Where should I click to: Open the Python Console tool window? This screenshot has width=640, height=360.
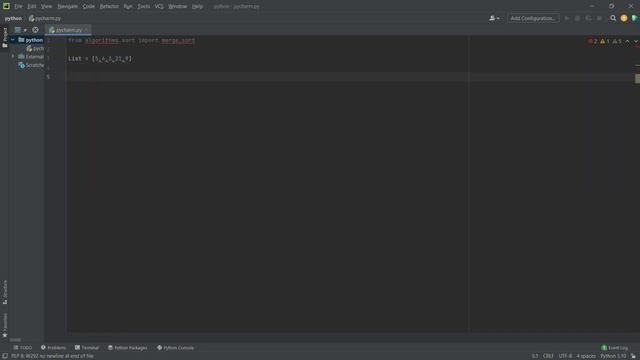[176, 348]
